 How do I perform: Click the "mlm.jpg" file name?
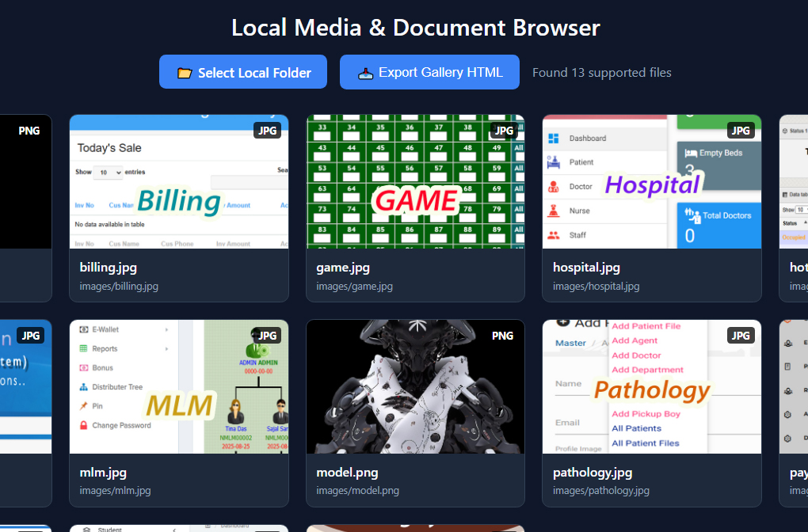coord(103,473)
